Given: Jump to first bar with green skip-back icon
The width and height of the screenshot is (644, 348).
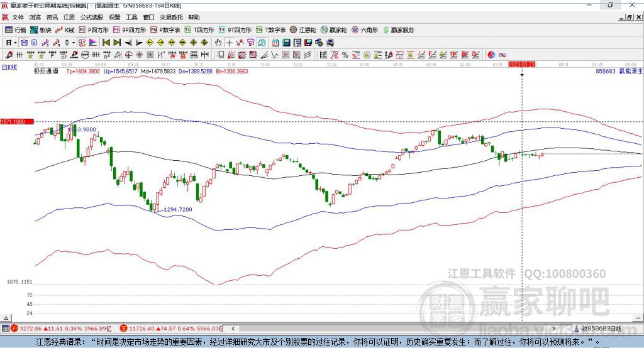Looking at the screenshot, I should click(x=106, y=43).
